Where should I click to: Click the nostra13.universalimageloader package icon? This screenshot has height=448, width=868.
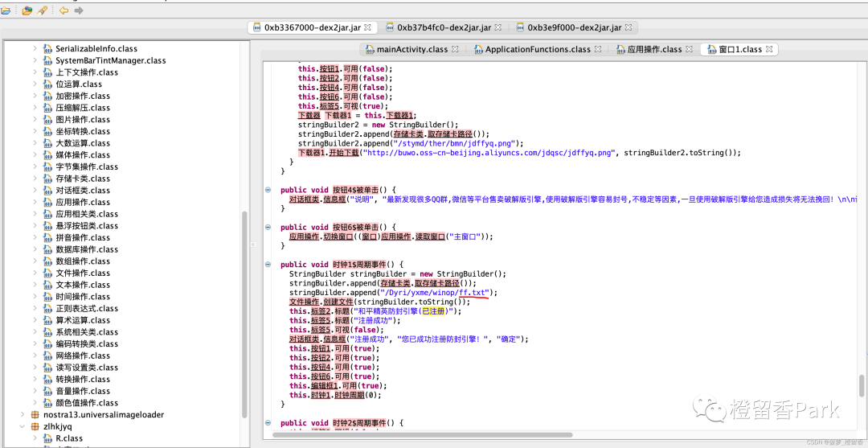(35, 414)
